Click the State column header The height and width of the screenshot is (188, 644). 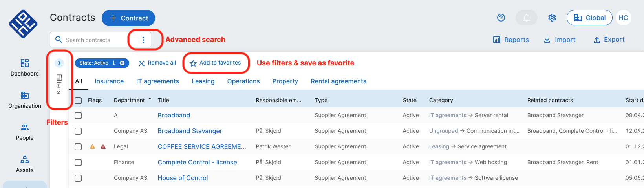click(410, 100)
